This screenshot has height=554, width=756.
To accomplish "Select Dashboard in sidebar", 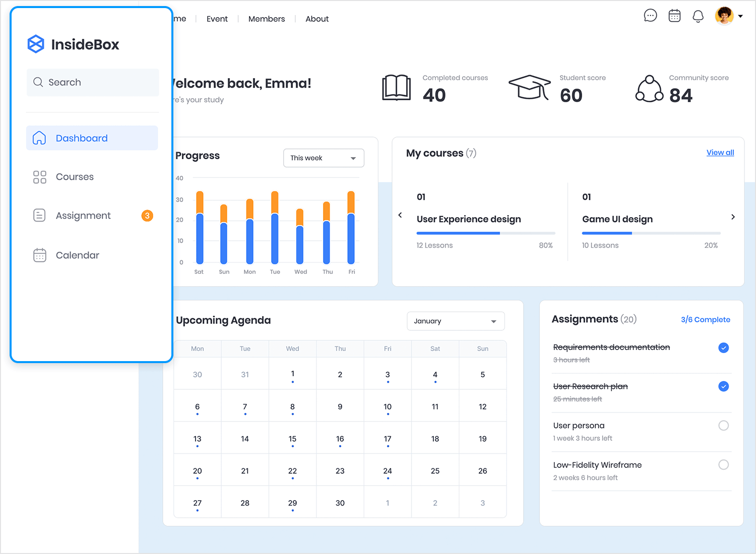I will point(92,138).
